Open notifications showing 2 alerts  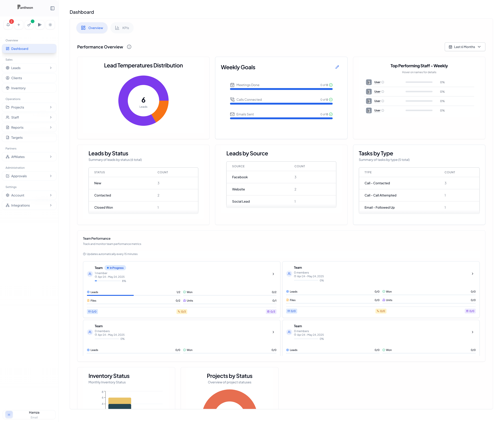[8, 25]
